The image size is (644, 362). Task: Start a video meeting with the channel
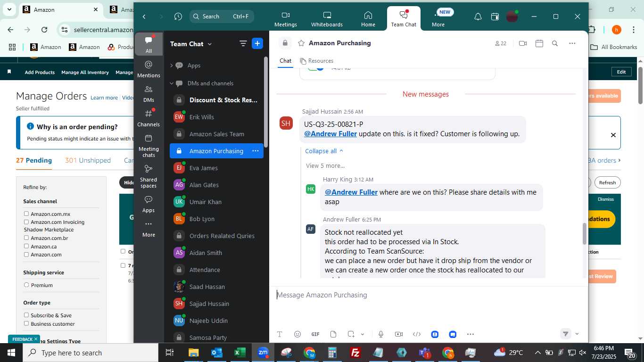[522, 43]
